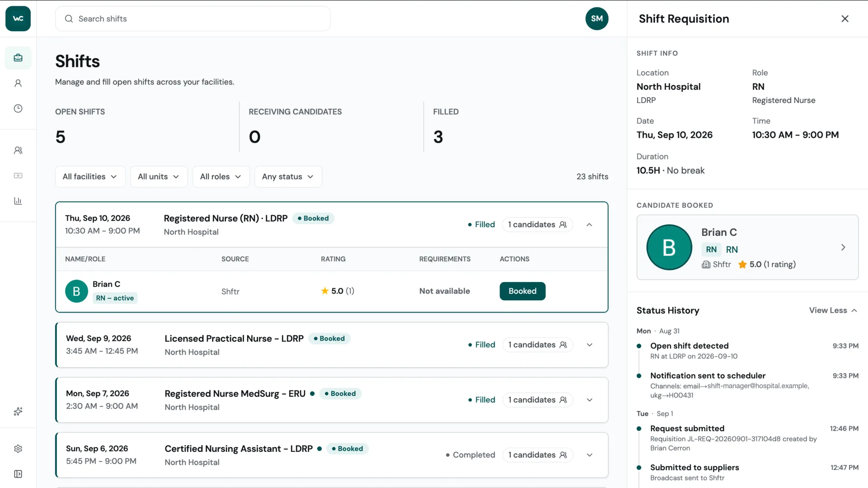
Task: Open the All facilities filter dropdown
Action: (x=90, y=177)
